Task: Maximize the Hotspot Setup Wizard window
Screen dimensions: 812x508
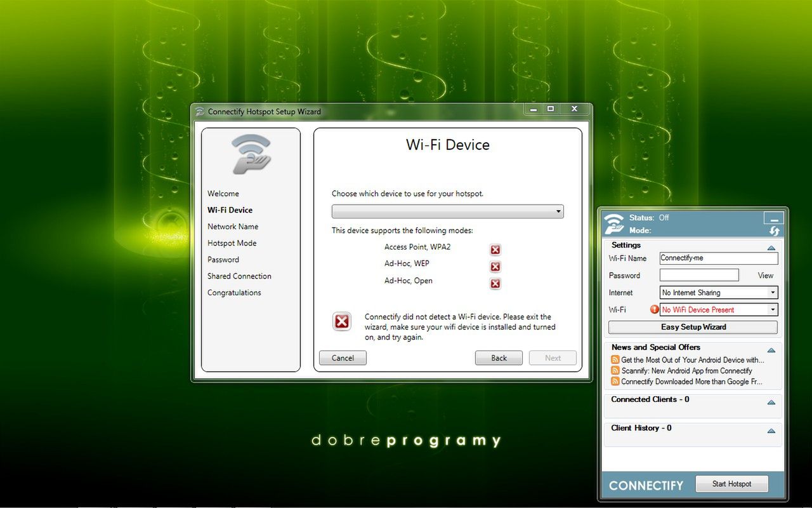Action: click(x=551, y=110)
